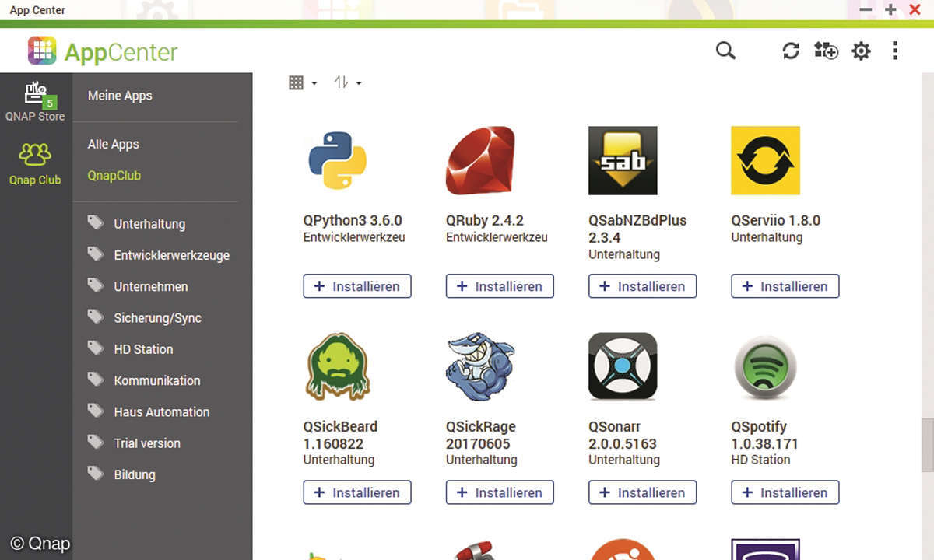Click the QPython3 app icon
This screenshot has height=560, width=934.
point(338,160)
